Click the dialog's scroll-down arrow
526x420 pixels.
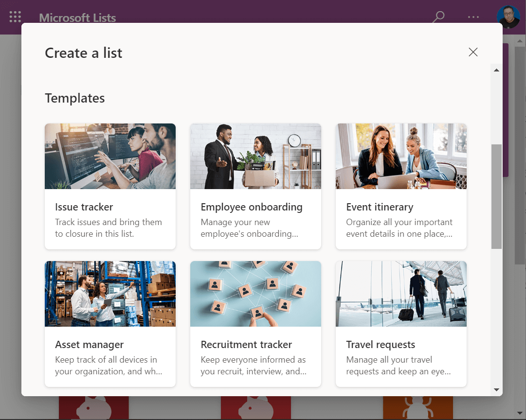497,389
